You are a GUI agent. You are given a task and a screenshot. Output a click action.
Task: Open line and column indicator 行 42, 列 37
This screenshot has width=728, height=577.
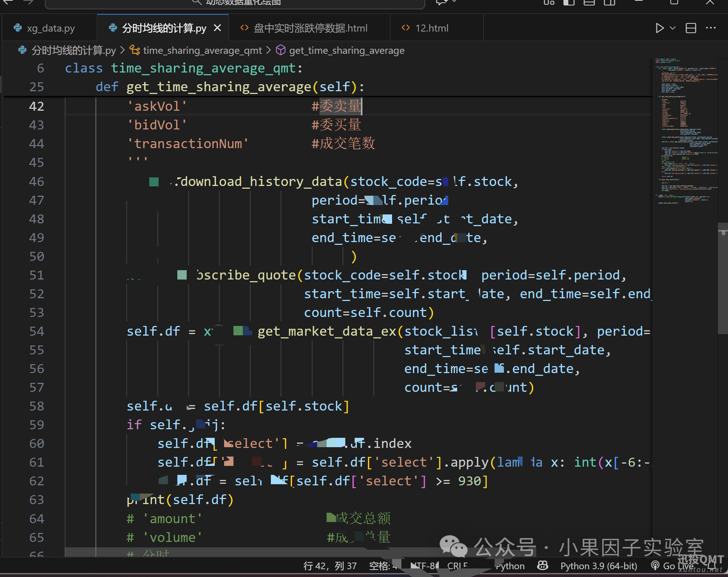pyautogui.click(x=330, y=566)
